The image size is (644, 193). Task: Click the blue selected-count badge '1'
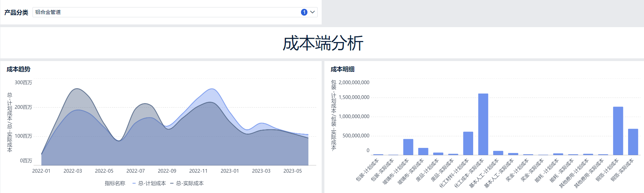click(304, 12)
